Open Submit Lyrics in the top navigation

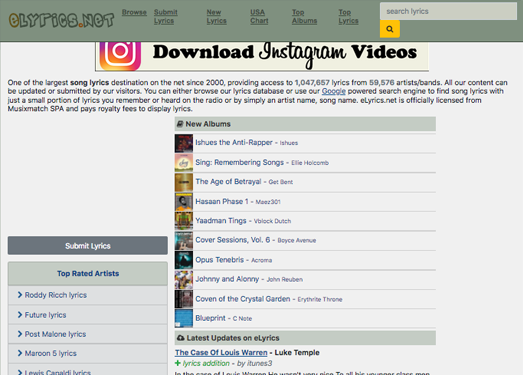(166, 16)
